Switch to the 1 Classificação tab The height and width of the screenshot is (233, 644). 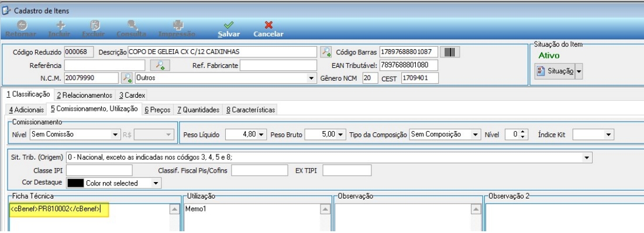tap(28, 94)
